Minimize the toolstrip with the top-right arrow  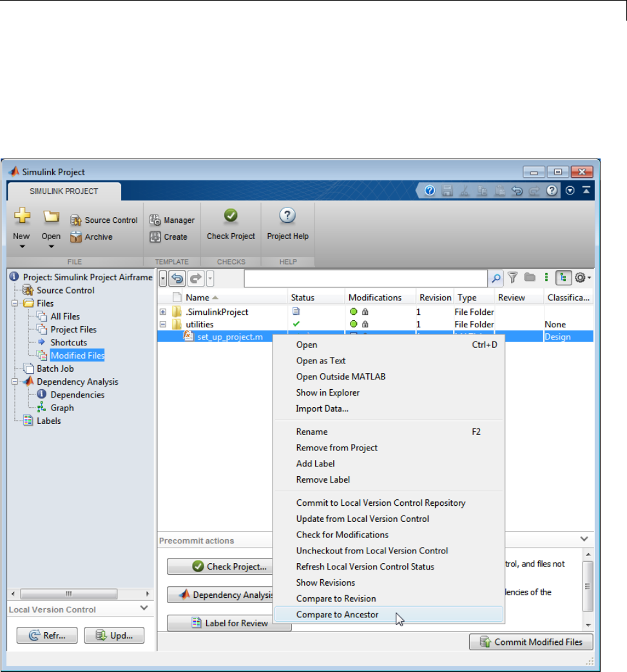click(x=586, y=190)
